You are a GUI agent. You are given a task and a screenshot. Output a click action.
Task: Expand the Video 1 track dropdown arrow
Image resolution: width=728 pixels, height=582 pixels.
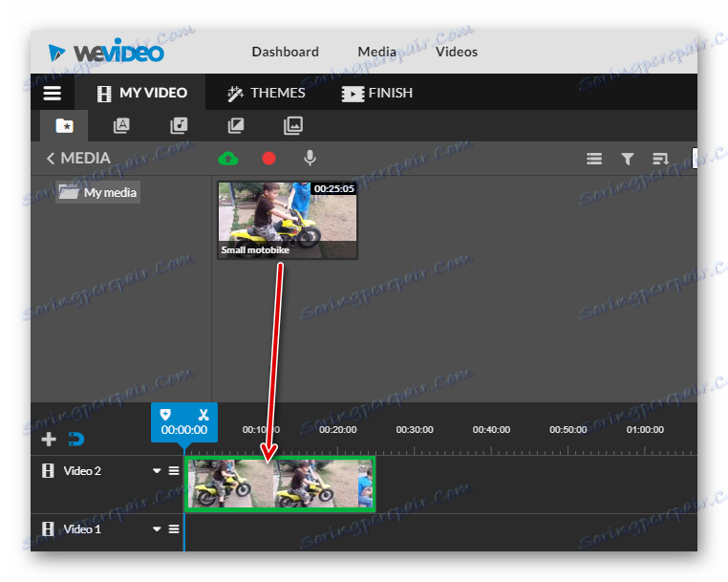(157, 529)
